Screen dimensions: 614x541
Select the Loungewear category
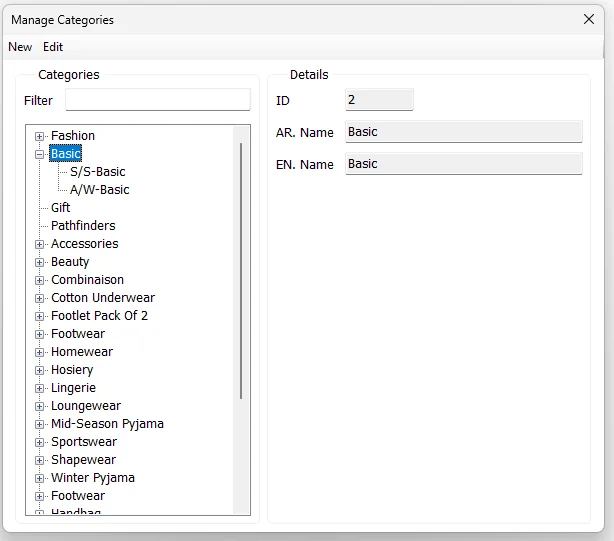[x=86, y=406]
